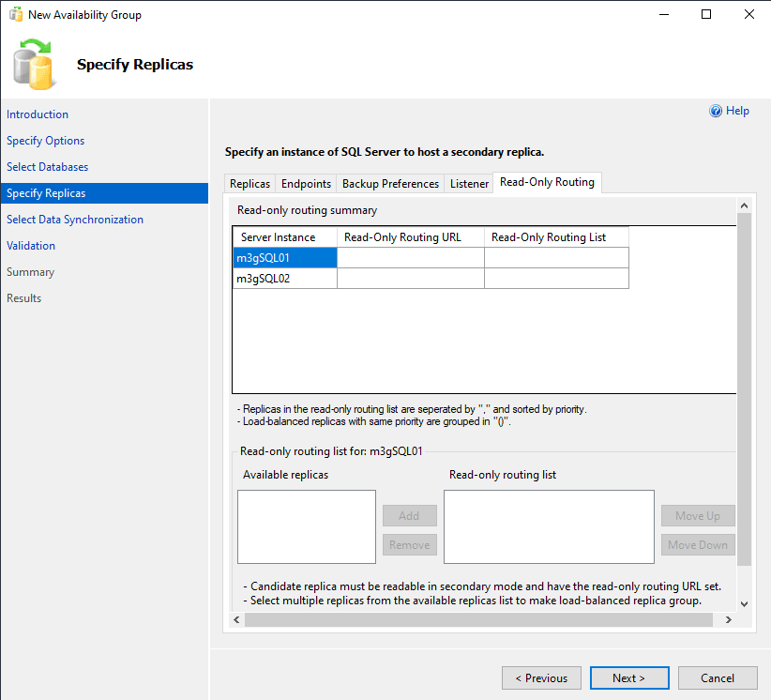Click the Add button
The width and height of the screenshot is (771, 700).
(410, 515)
